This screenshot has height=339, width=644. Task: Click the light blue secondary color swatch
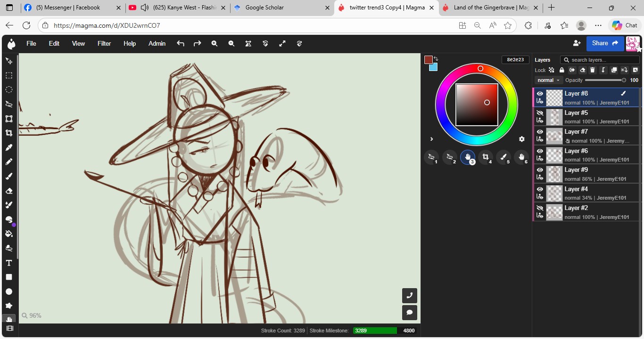(434, 67)
